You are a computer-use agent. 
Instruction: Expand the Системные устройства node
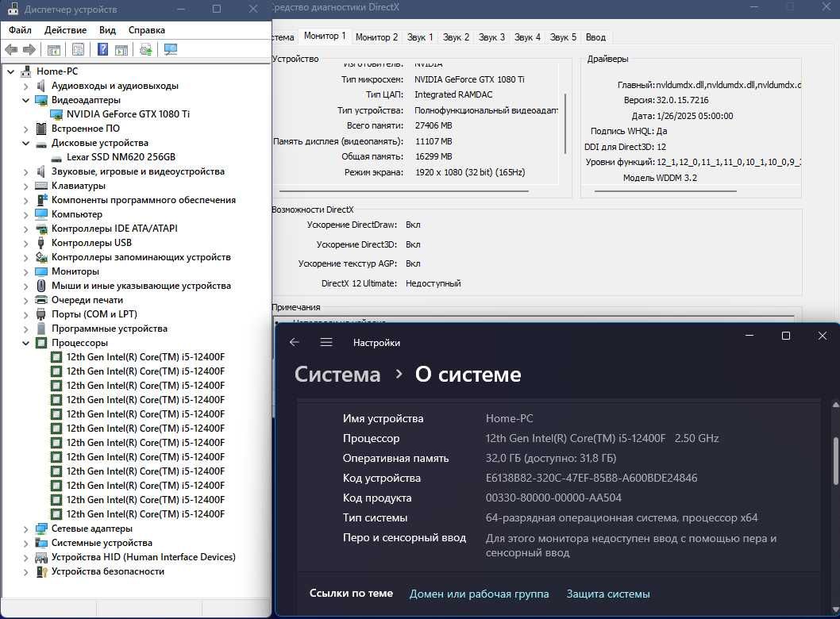pyautogui.click(x=25, y=543)
